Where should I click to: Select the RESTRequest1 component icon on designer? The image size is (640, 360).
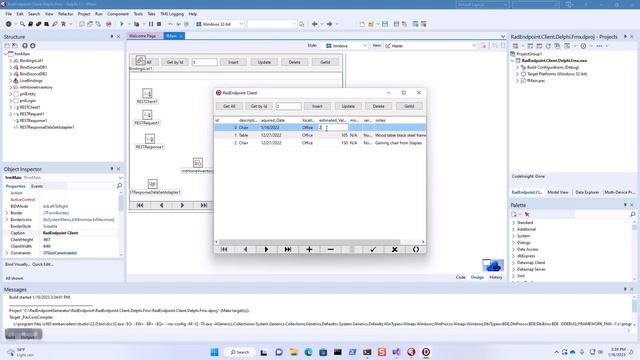[147, 115]
